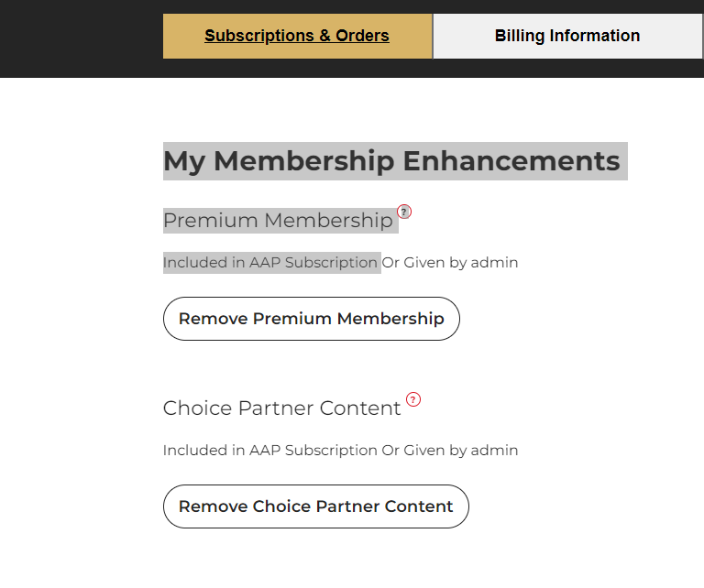Click the dark header area left of the tabs
This screenshot has width=704, height=588.
coord(81,38)
